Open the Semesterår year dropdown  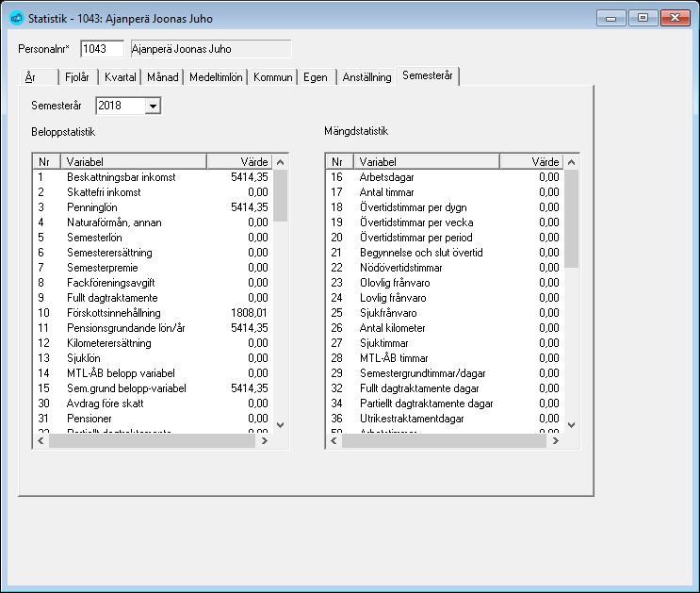(153, 106)
